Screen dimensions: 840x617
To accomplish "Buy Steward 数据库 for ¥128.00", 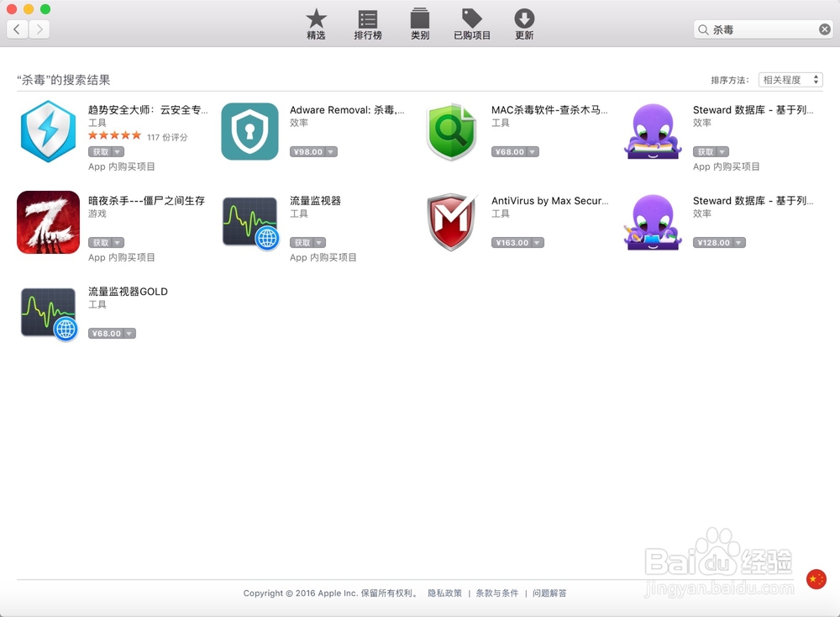I will [x=712, y=242].
